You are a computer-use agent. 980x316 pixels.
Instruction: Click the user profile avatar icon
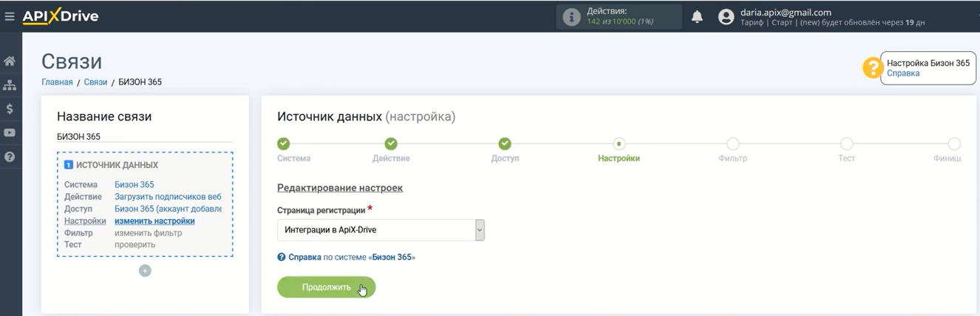[727, 17]
